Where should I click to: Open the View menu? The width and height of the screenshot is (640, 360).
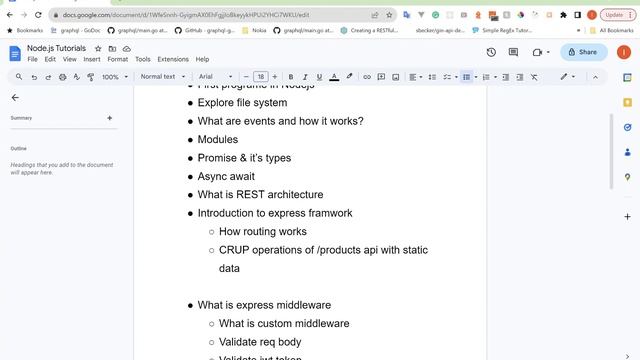[69, 59]
